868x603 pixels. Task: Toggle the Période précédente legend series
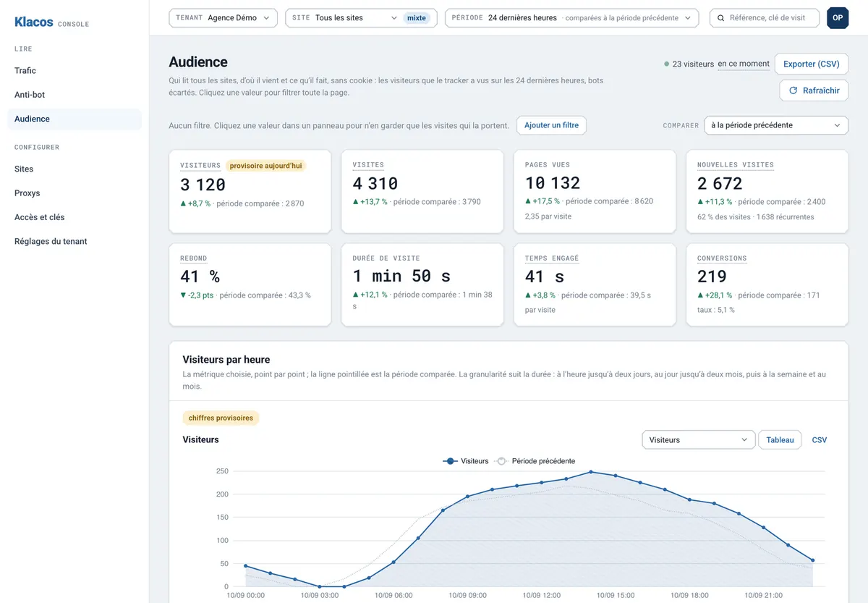click(535, 461)
